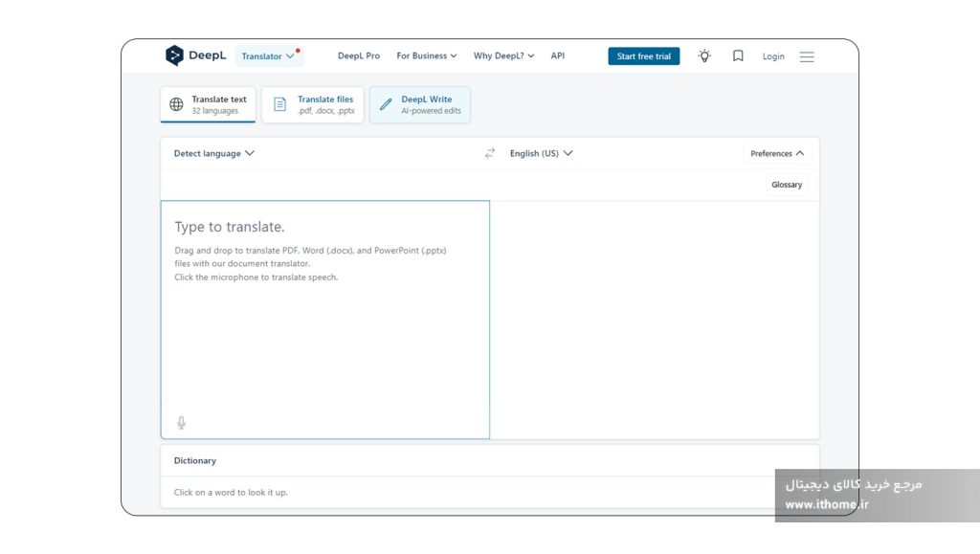Swap source and target languages
The height and width of the screenshot is (554, 980).
point(490,153)
